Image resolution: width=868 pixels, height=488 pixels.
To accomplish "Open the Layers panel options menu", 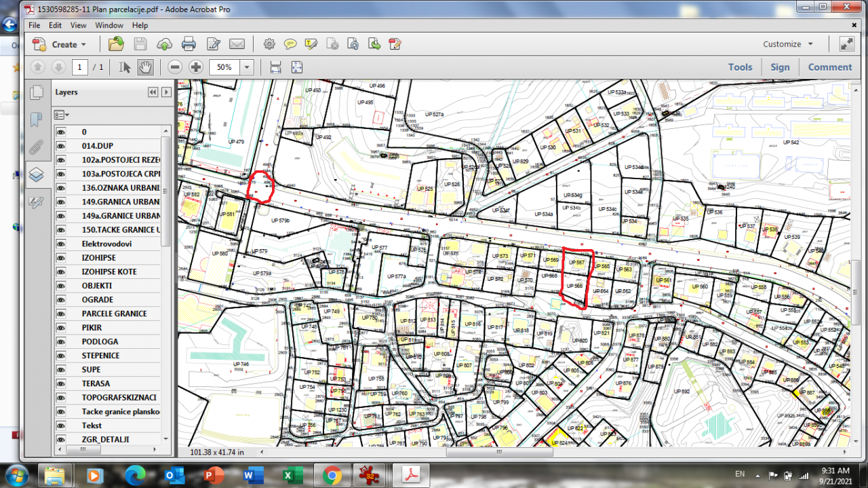I will click(62, 115).
